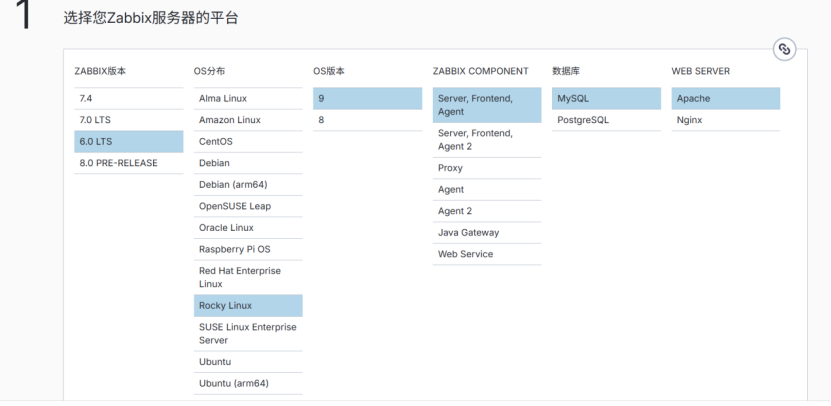Select Zabbix version 6.0 LTS

coord(129,142)
